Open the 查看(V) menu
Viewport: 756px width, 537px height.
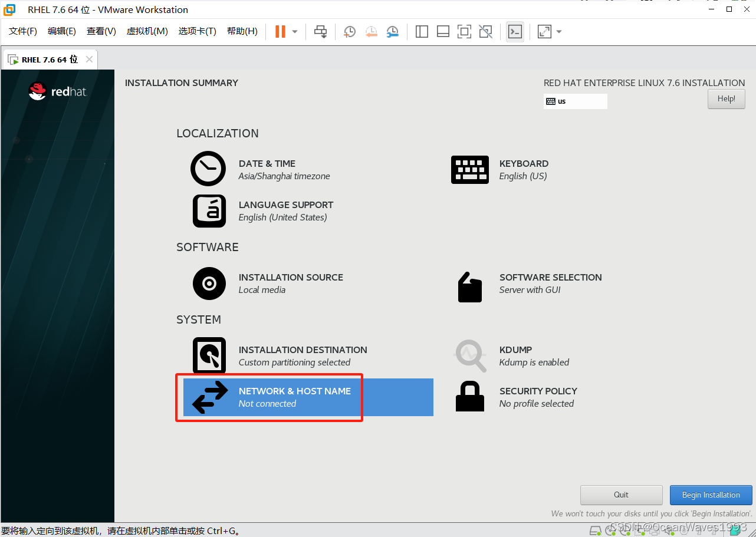pyautogui.click(x=101, y=31)
